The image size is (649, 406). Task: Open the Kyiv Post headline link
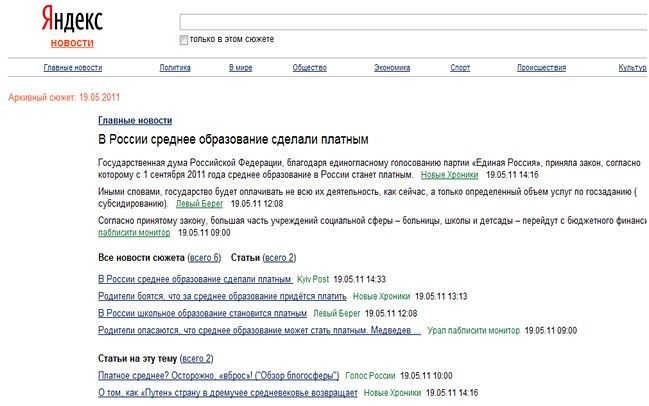pos(195,279)
